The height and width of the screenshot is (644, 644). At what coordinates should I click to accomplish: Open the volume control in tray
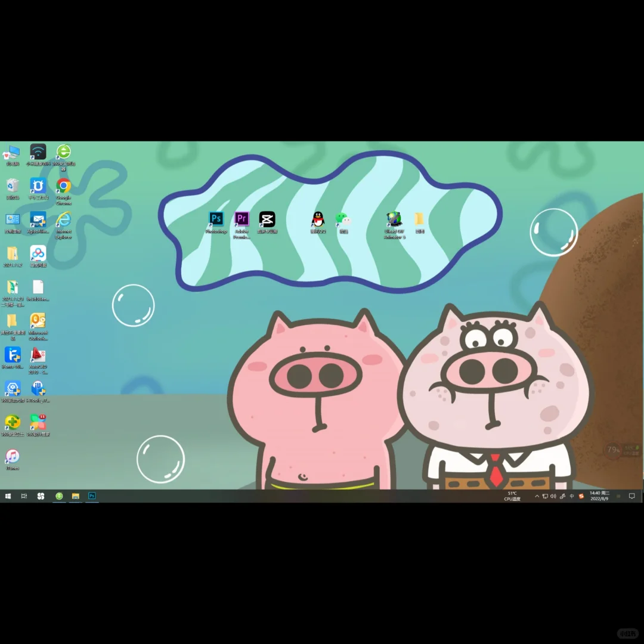[x=553, y=496]
